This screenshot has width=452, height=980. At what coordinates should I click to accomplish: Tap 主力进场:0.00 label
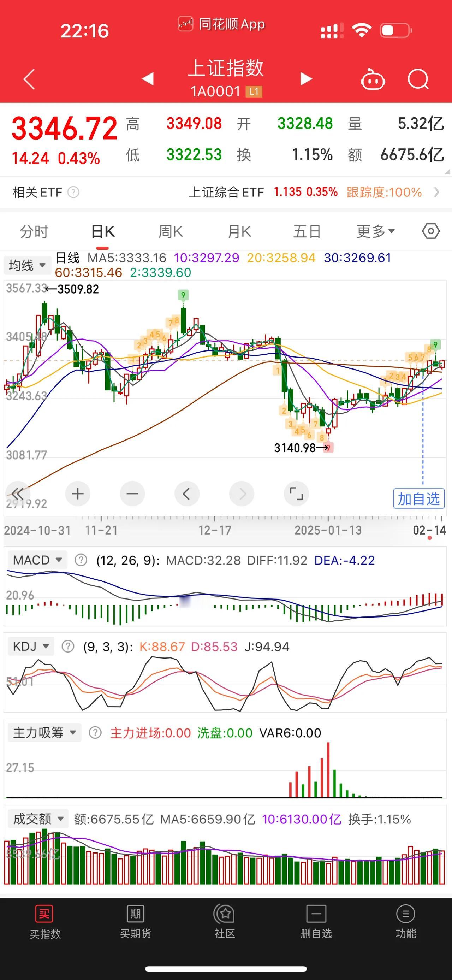(x=150, y=733)
